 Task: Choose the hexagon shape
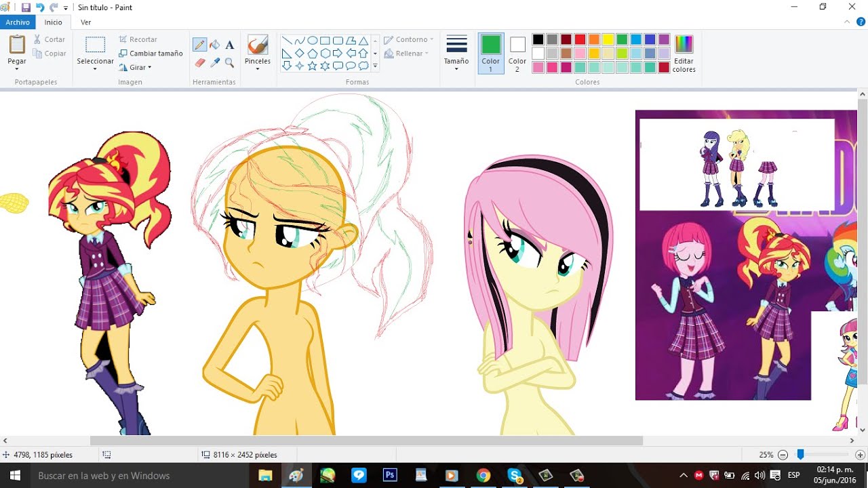pos(325,53)
